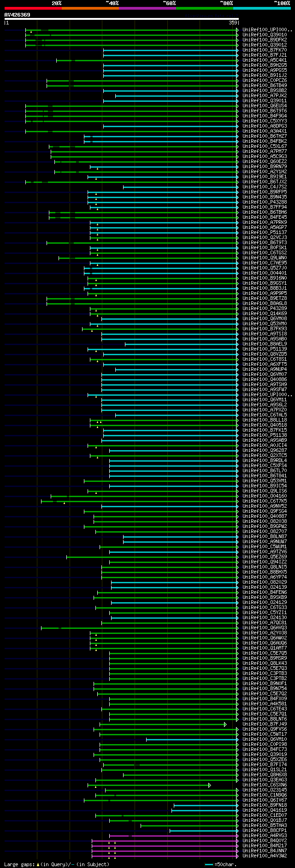Select the UniRef100_O04401 label
The height and width of the screenshot is (868, 295).
pos(265,273)
